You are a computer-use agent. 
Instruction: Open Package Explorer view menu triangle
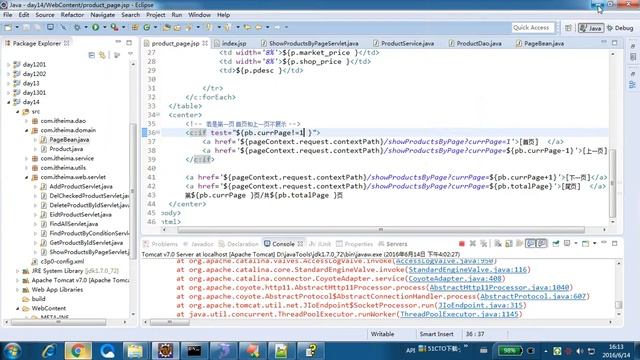[x=130, y=54]
